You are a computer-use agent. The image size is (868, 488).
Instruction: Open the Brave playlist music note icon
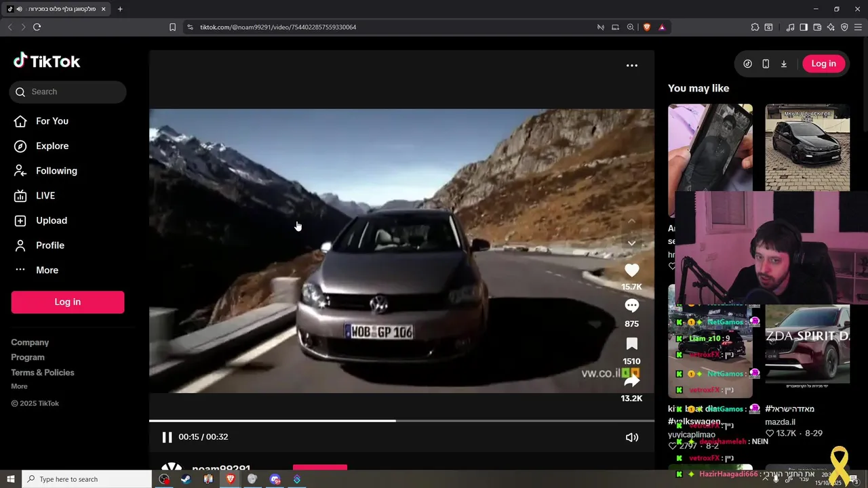(790, 27)
